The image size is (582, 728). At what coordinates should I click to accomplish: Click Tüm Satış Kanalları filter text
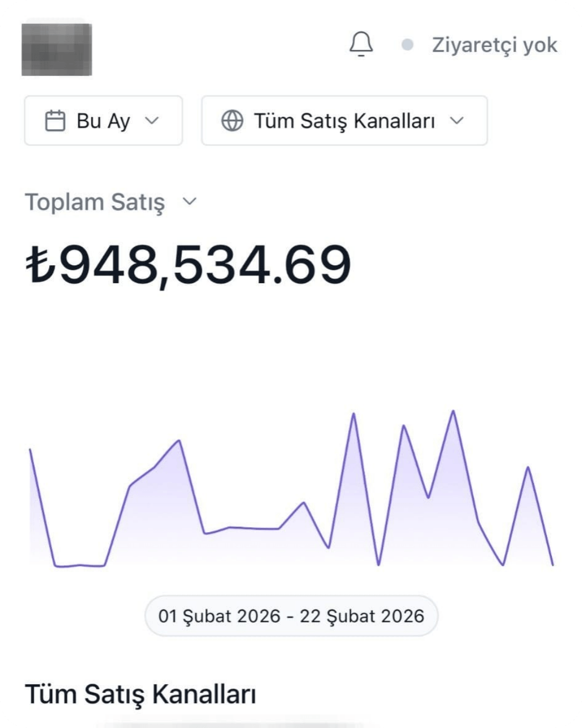coord(344,121)
